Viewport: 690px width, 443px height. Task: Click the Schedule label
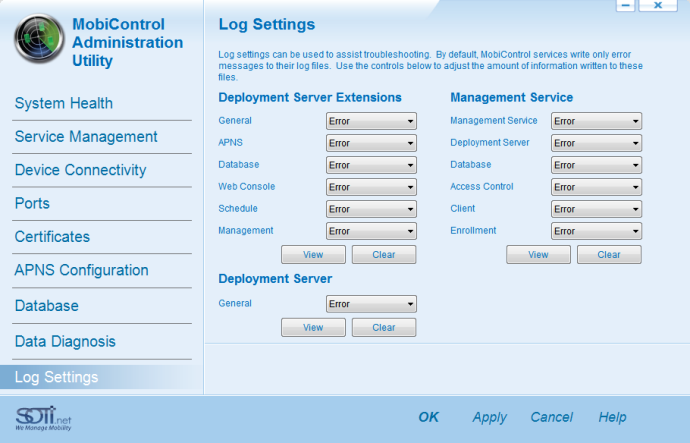238,209
